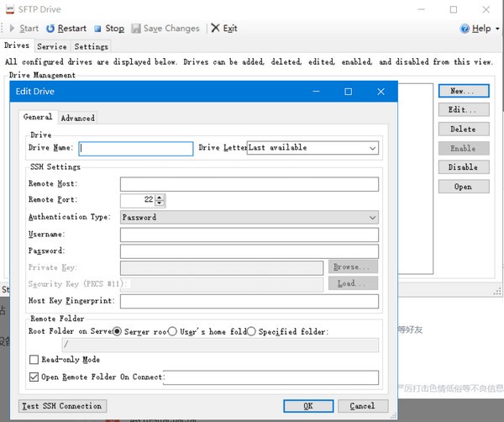The height and width of the screenshot is (422, 504).
Task: Focus the Open Remote Folder path field
Action: 271,377
